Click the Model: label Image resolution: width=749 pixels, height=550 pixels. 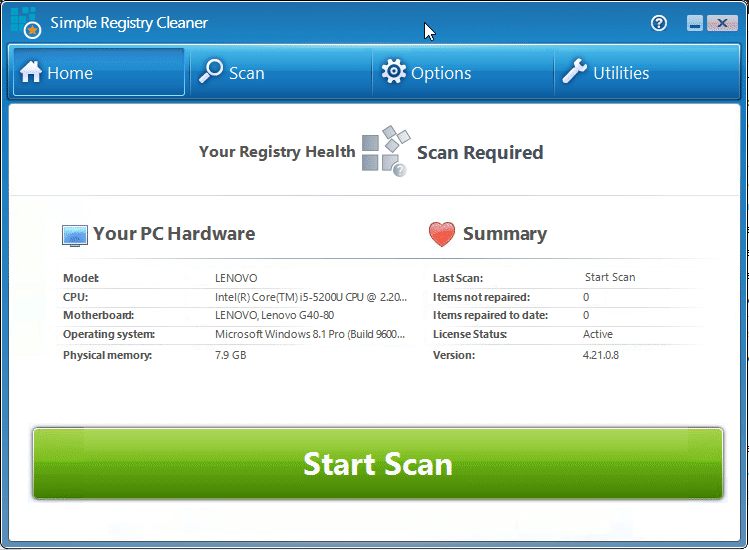point(81,278)
